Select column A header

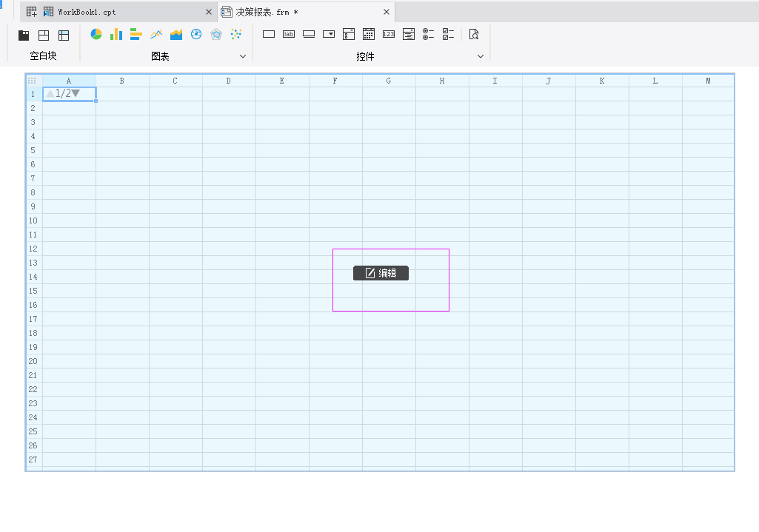pyautogui.click(x=69, y=81)
